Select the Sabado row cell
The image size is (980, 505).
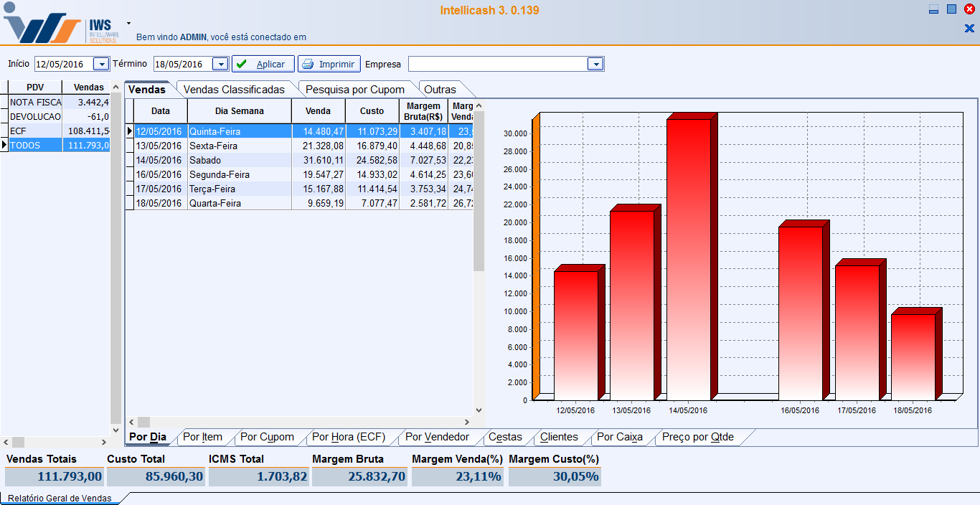[240, 160]
